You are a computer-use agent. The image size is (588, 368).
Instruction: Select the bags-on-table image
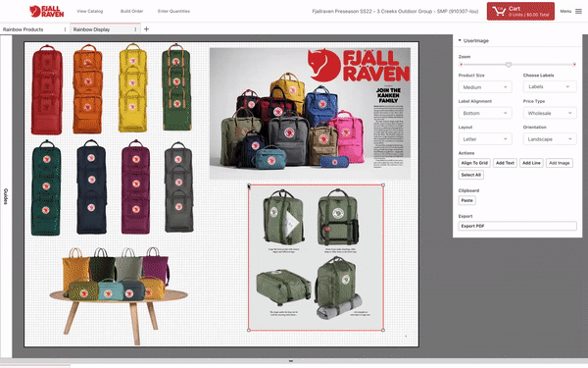119,296
